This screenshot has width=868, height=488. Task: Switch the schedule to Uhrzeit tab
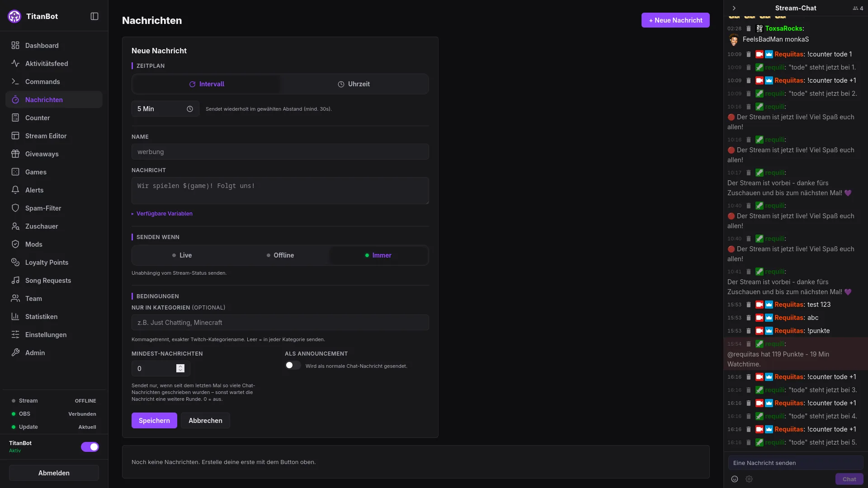tap(354, 84)
